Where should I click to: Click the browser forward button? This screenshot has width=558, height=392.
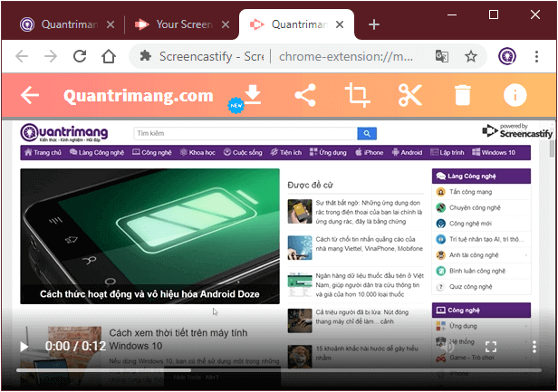coord(51,56)
